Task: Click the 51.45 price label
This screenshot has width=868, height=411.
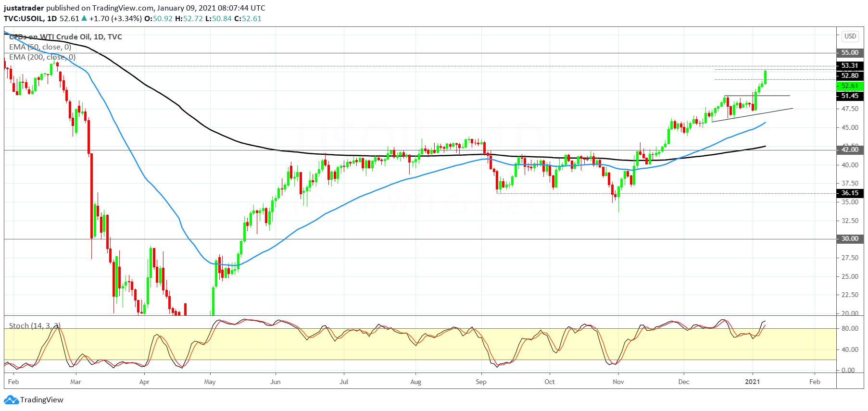Action: (850, 96)
